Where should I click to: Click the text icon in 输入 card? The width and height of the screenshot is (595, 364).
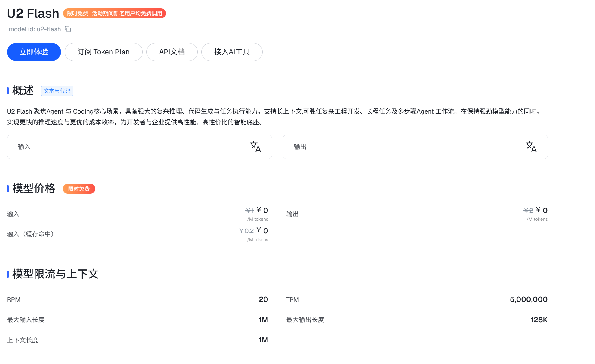coord(255,147)
